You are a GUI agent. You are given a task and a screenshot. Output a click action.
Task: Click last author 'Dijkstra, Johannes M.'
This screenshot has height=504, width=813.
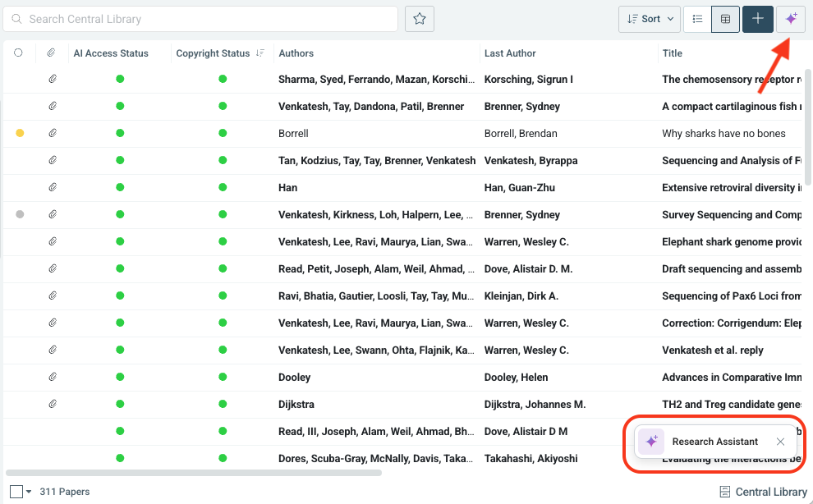[x=535, y=405]
